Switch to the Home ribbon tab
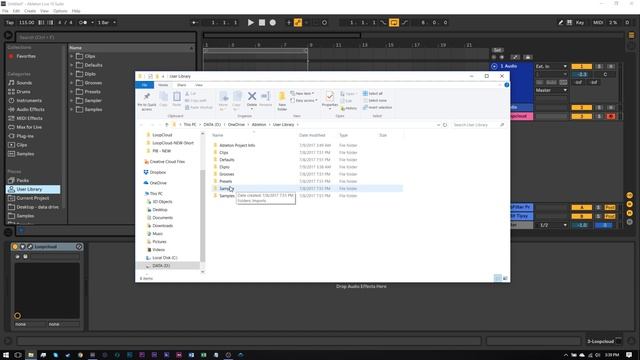 coord(163,85)
